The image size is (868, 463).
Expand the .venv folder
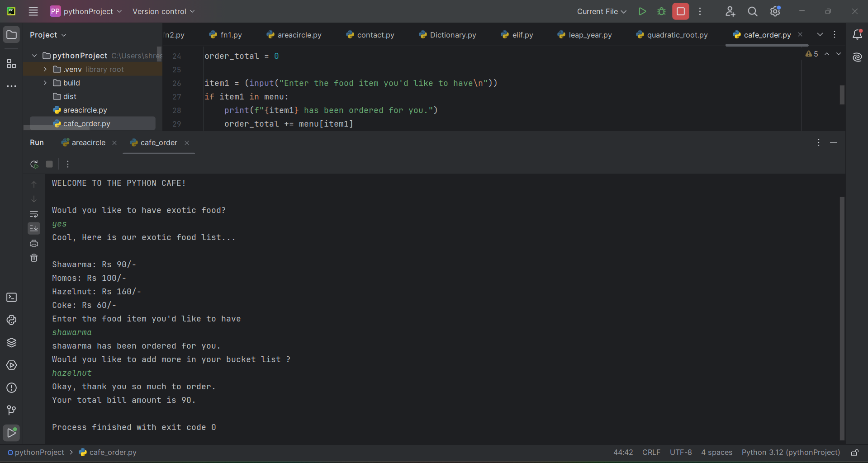click(45, 69)
